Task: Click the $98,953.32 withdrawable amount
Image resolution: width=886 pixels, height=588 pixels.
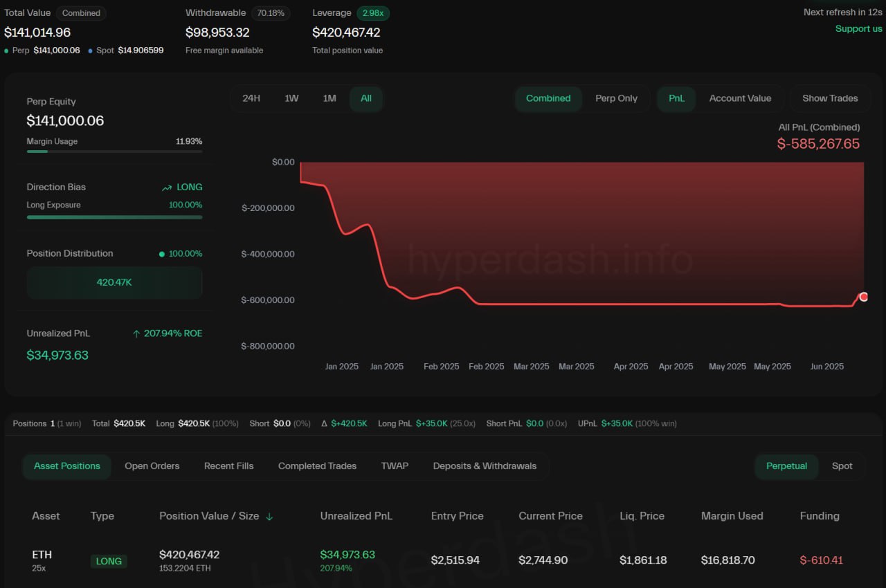Action: pos(217,33)
